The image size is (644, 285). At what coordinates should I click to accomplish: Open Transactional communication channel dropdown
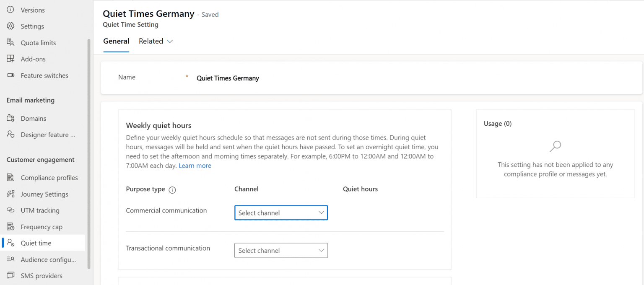tap(281, 251)
